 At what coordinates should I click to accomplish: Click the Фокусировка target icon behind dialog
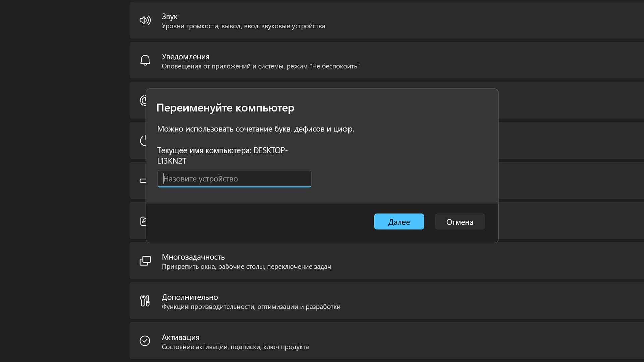click(143, 101)
